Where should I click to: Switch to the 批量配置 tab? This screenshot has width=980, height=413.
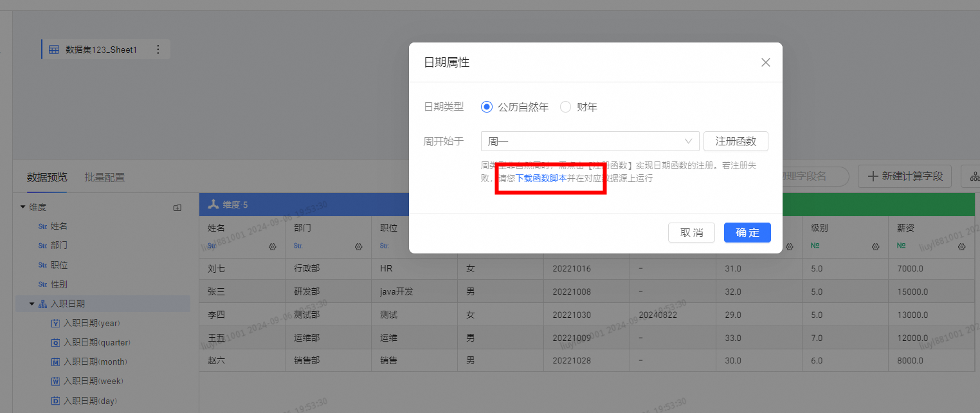coord(104,178)
